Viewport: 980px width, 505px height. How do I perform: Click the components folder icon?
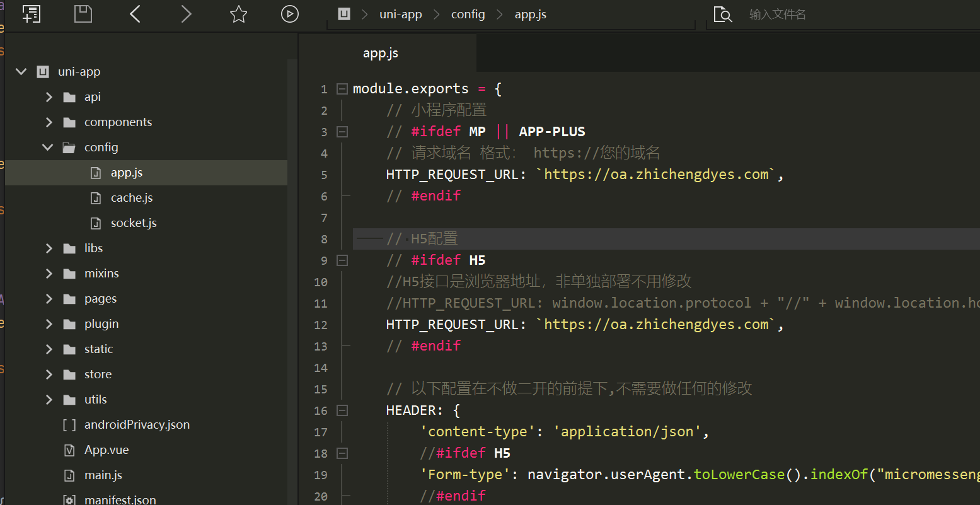pyautogui.click(x=69, y=122)
